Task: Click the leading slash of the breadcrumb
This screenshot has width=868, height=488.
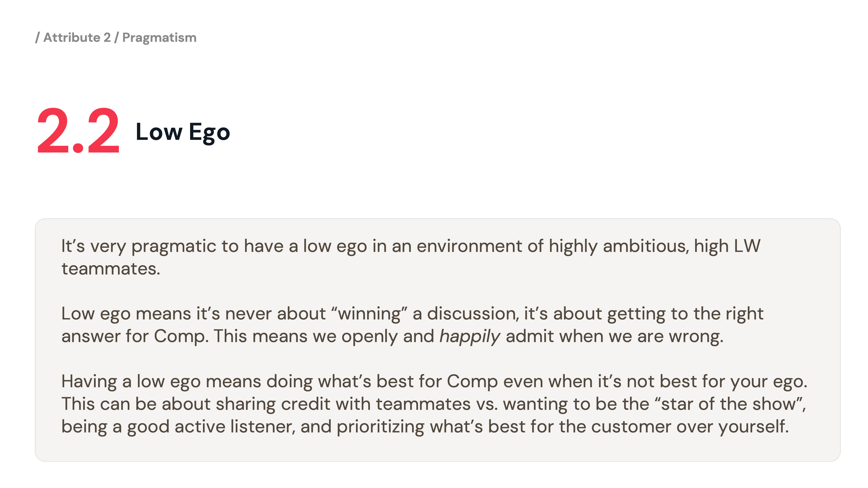Action: (x=37, y=37)
